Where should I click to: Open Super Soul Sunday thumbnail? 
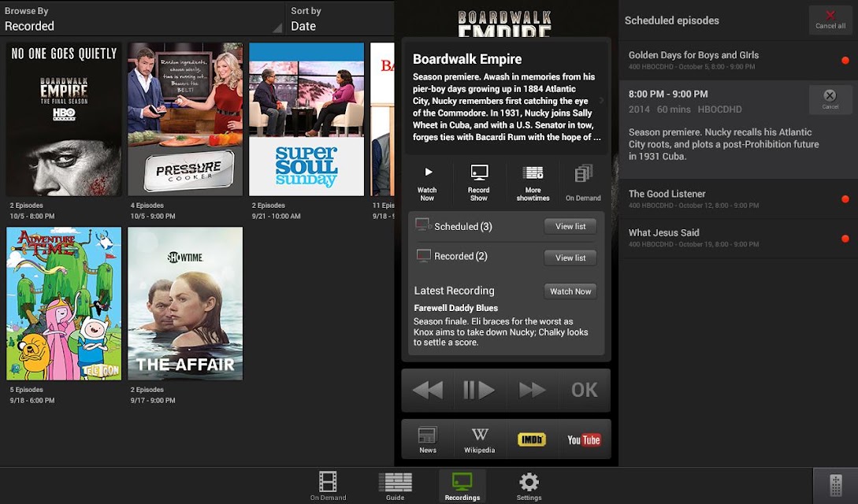(306, 119)
